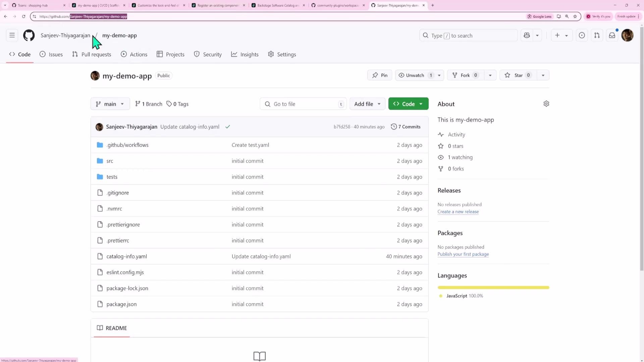Click commit author avatar in latest commit row
The image size is (644, 362).
[x=99, y=127]
